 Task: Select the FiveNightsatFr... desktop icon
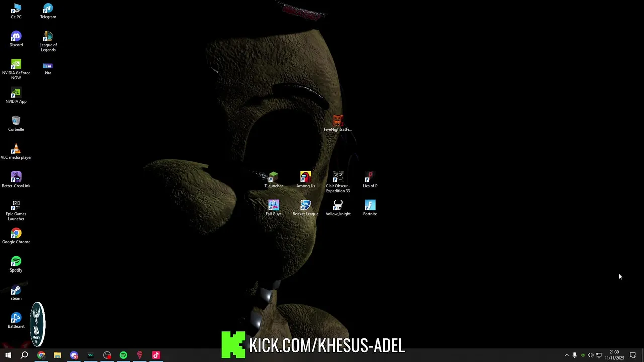[x=338, y=124]
